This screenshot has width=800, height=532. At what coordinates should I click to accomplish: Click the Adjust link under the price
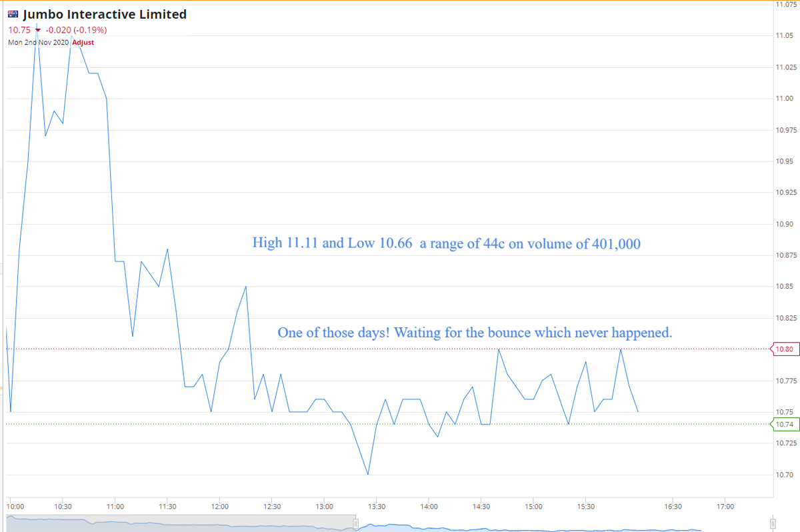tap(83, 42)
